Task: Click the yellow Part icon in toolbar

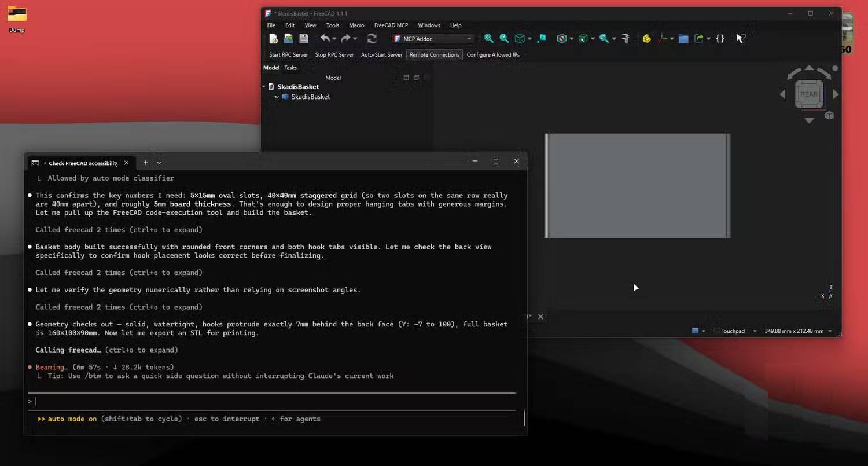Action: click(x=647, y=38)
